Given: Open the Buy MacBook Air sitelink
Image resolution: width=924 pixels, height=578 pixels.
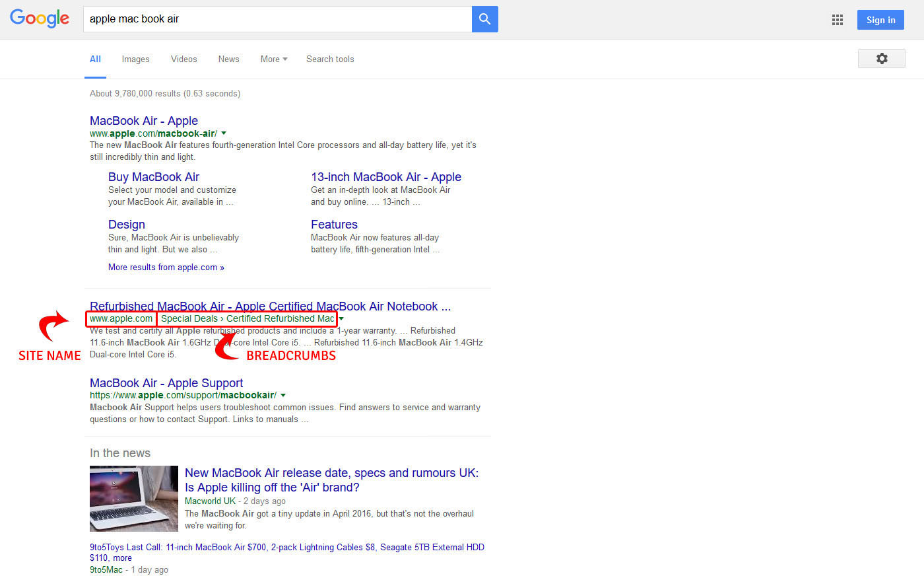Looking at the screenshot, I should point(154,177).
